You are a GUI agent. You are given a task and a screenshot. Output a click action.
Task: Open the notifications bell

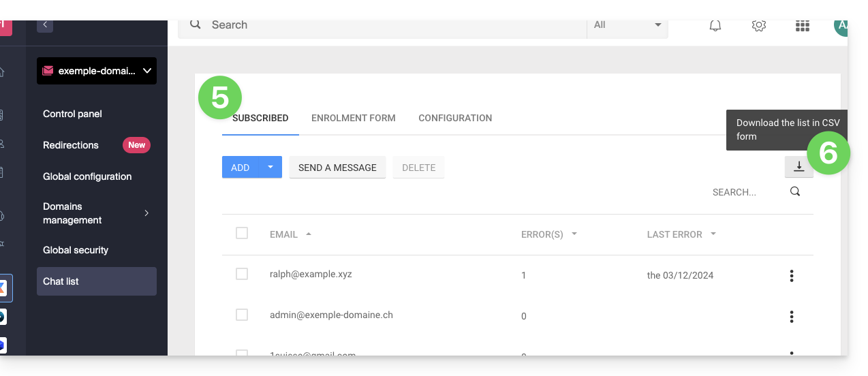click(715, 26)
